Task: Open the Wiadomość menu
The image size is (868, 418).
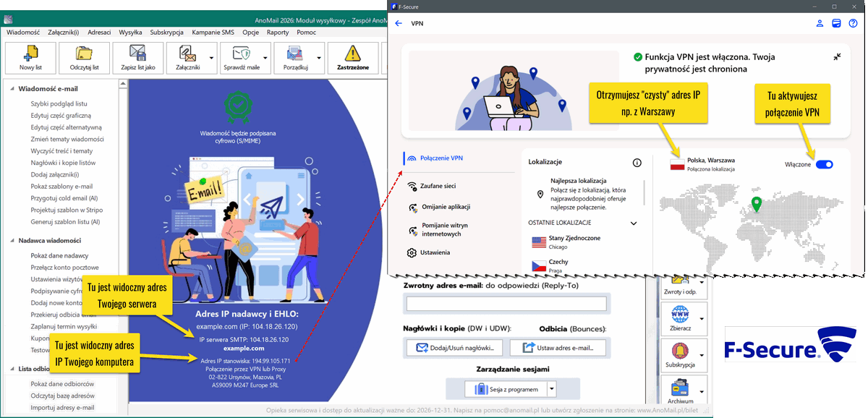Action: pos(22,33)
